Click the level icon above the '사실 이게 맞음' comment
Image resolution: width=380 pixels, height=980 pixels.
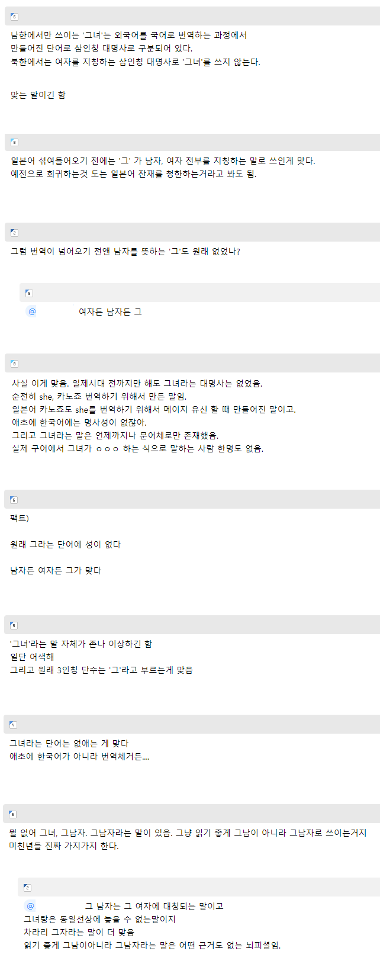(x=14, y=364)
